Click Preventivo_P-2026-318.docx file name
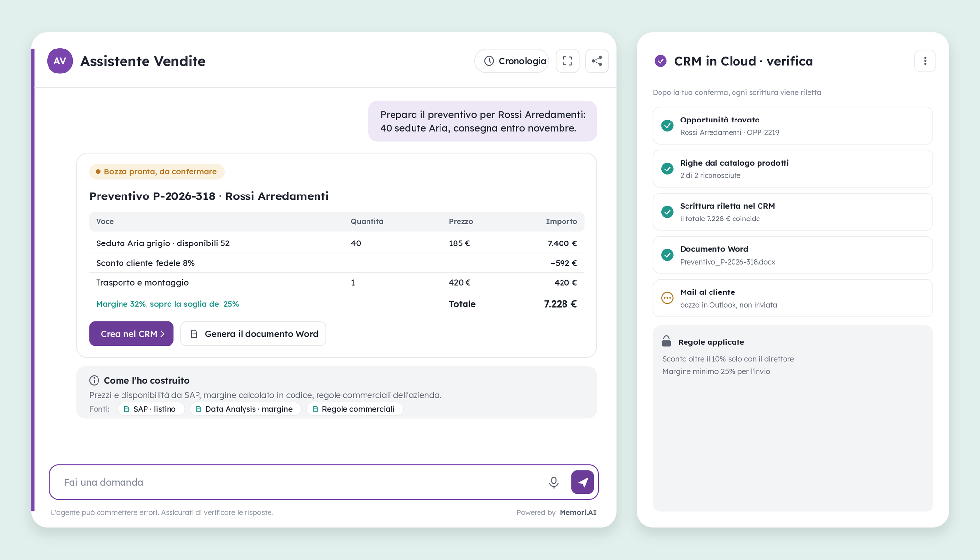 (x=728, y=262)
